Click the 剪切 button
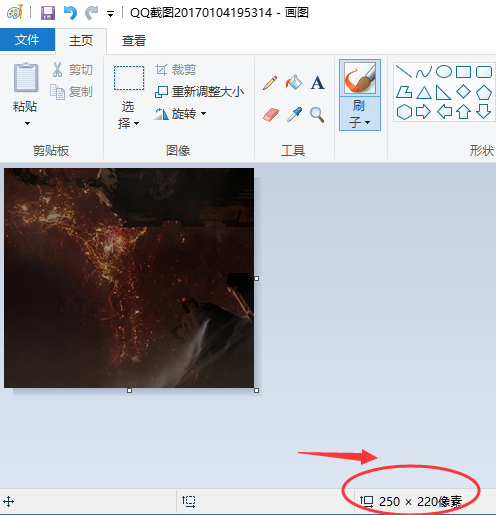 pos(72,70)
